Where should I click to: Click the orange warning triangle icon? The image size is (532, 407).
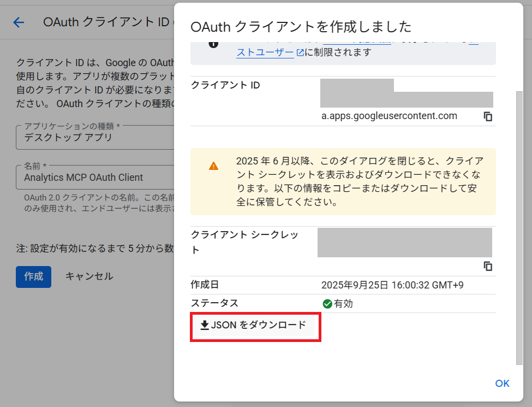[213, 166]
